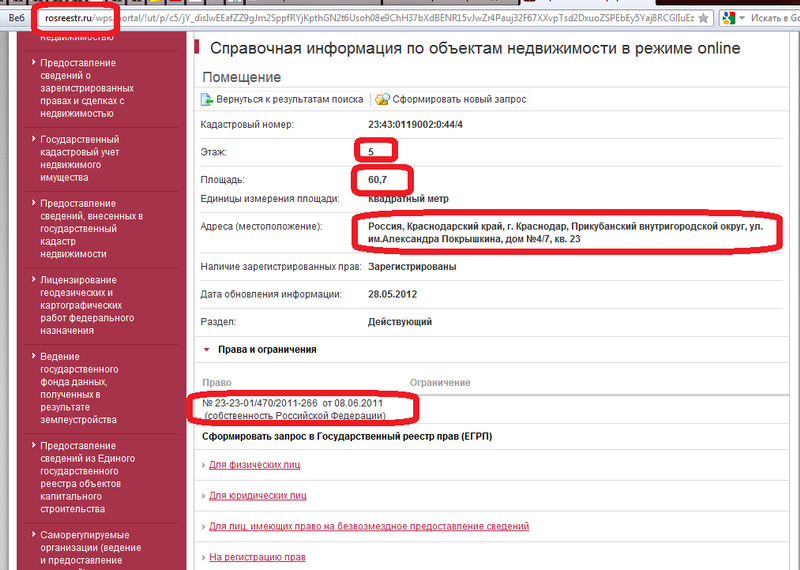Image resolution: width=800 pixels, height=570 pixels.
Task: Open the free-of-charge information request link
Action: tap(369, 526)
